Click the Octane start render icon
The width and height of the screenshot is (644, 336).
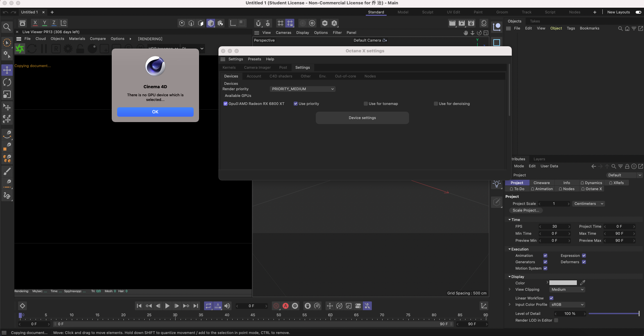(x=20, y=49)
